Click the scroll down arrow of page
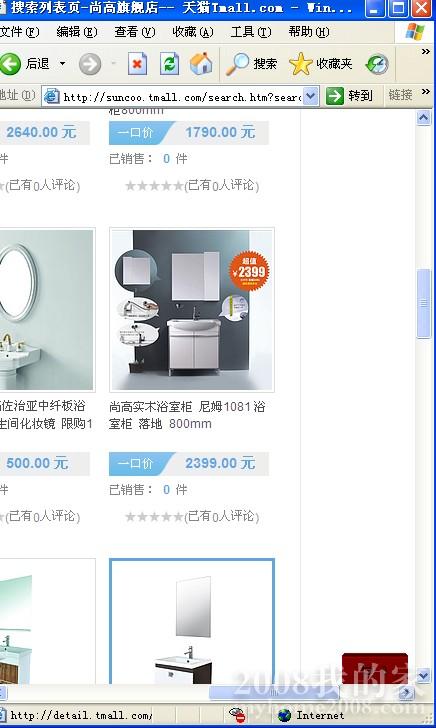Image resolution: width=436 pixels, height=728 pixels. point(423,676)
